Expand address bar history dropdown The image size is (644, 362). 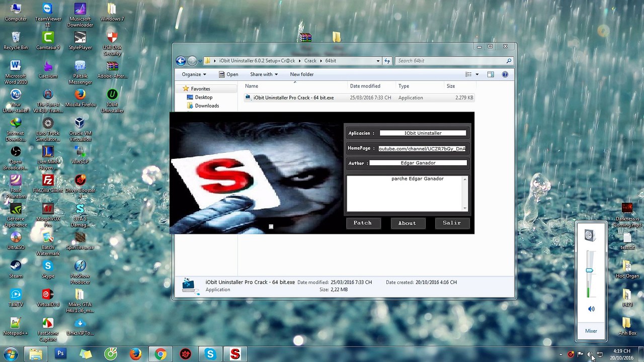click(378, 61)
